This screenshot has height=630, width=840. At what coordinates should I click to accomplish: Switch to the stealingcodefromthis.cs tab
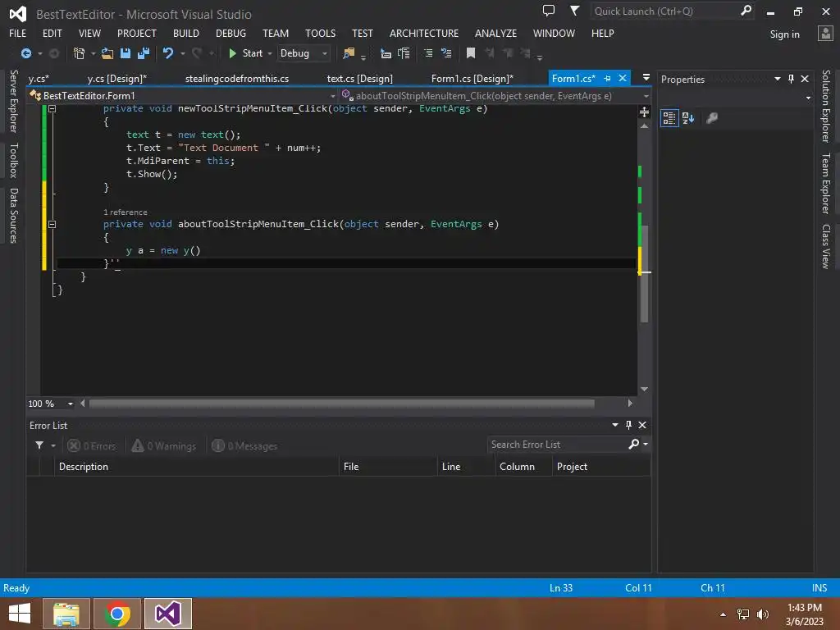(237, 79)
